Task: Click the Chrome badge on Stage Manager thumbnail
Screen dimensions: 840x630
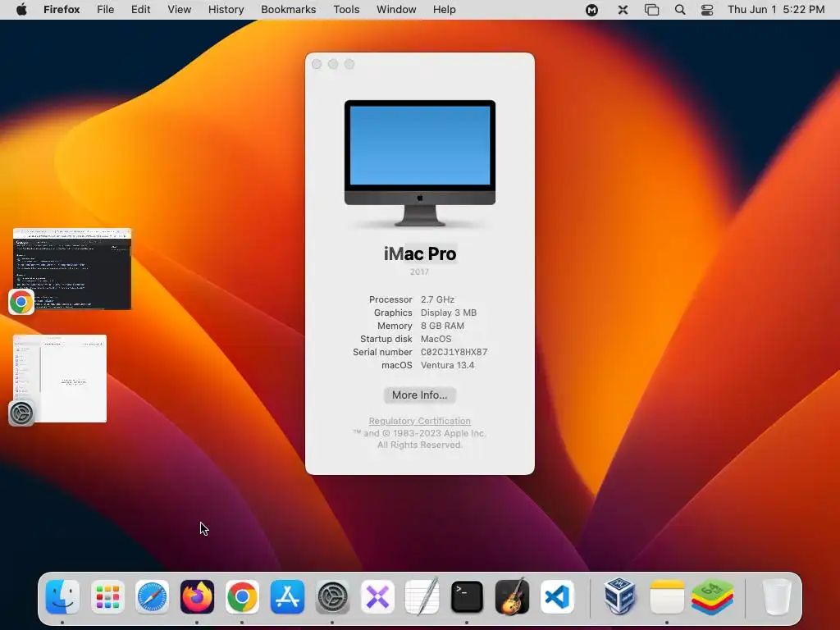Action: click(x=21, y=302)
